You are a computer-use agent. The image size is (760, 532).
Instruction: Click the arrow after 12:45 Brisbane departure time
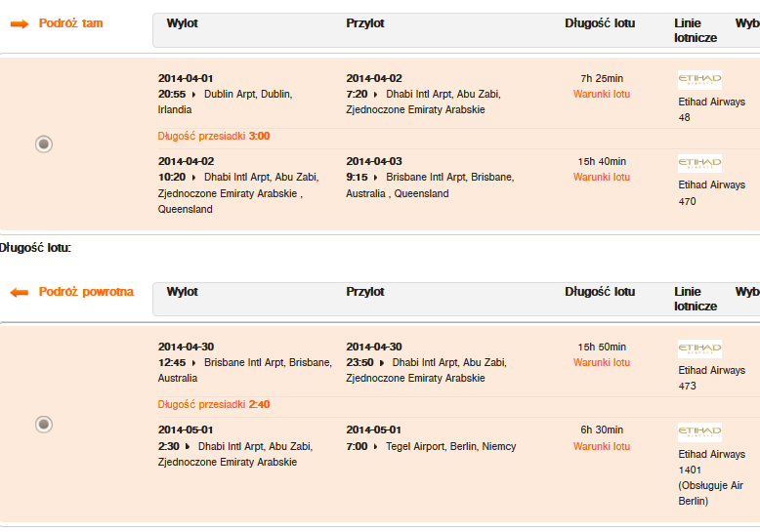pos(193,363)
